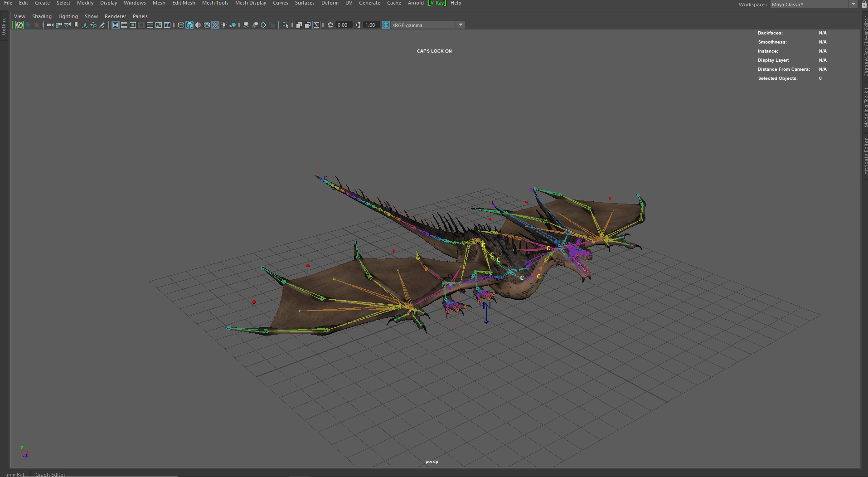Click the gamma value field showing 1.00
This screenshot has height=477, width=868.
pyautogui.click(x=371, y=25)
